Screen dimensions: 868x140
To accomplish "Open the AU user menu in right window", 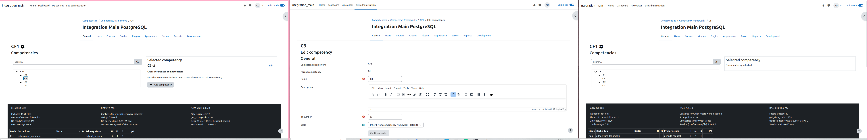I will (838, 6).
